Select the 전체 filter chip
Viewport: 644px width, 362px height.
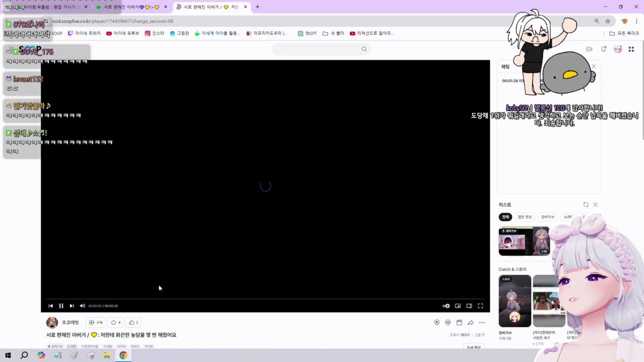tap(505, 217)
